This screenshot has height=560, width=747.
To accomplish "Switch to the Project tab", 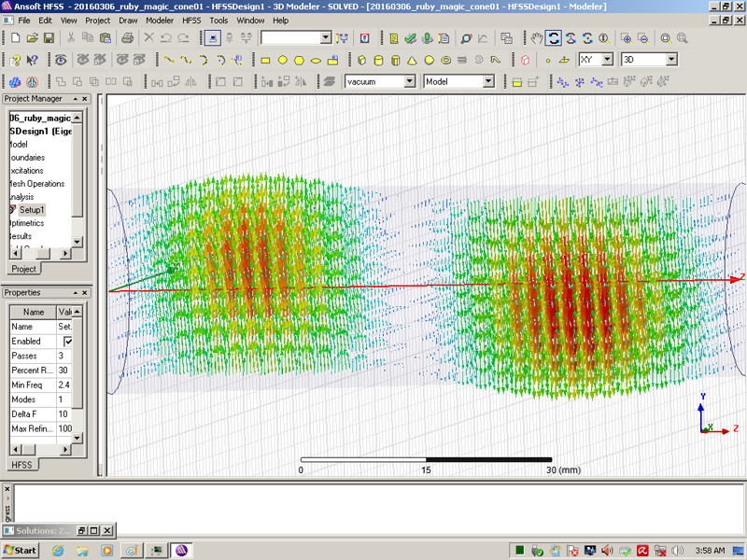I will tap(24, 269).
